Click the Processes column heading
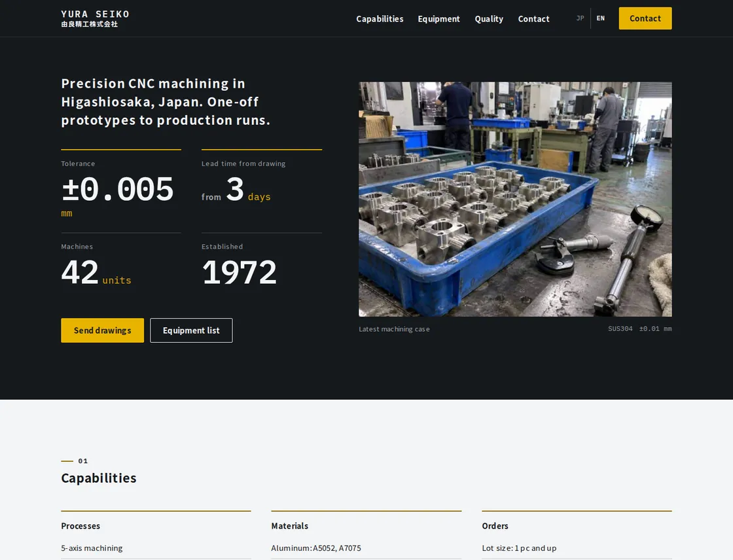The image size is (733, 560). pyautogui.click(x=80, y=526)
